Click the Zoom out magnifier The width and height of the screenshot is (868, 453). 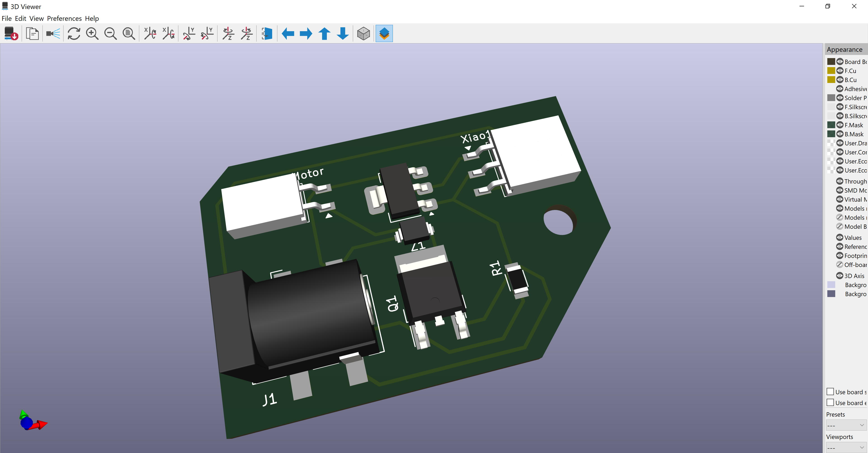(x=111, y=33)
